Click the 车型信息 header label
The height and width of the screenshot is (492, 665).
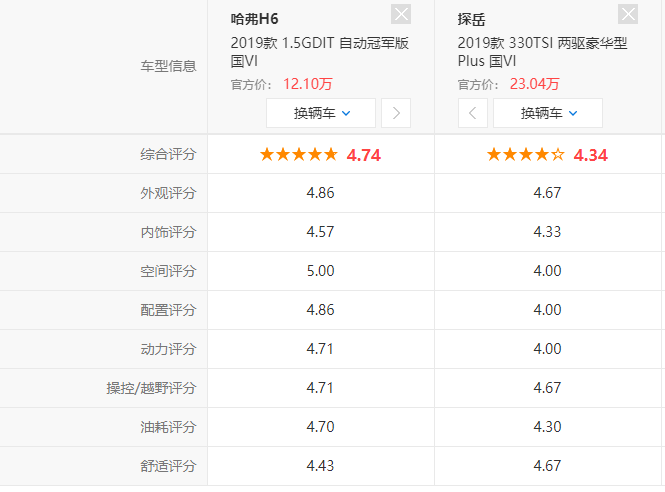coord(168,66)
